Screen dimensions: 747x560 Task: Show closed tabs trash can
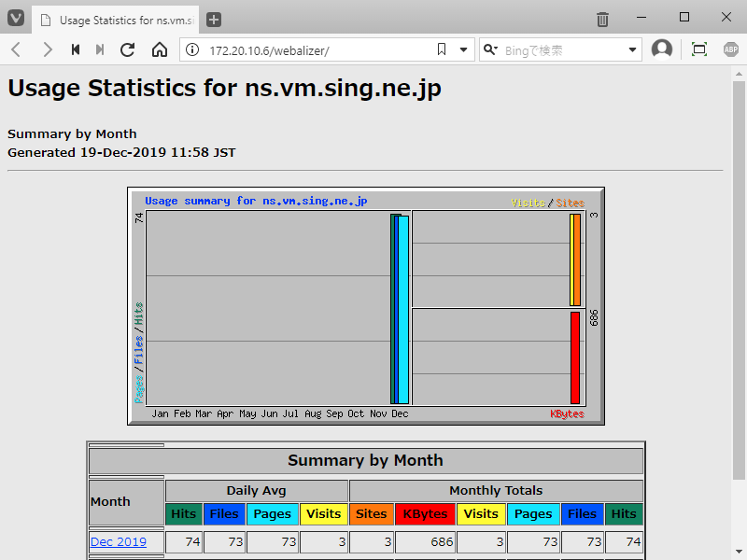pyautogui.click(x=603, y=20)
